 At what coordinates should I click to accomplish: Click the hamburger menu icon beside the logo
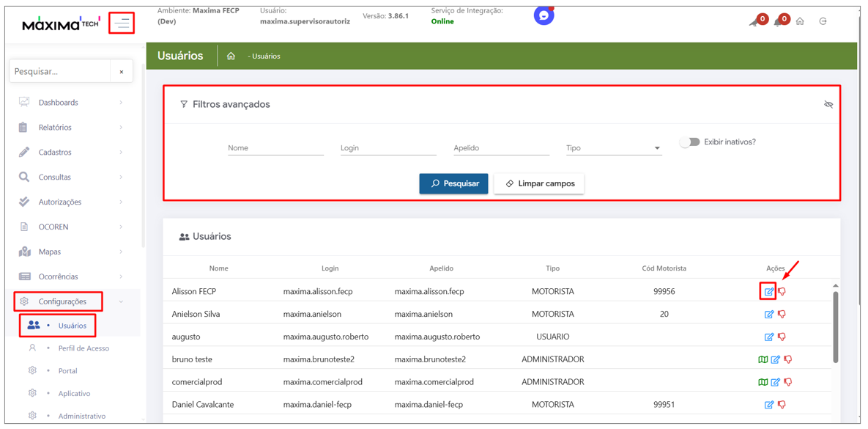(122, 23)
